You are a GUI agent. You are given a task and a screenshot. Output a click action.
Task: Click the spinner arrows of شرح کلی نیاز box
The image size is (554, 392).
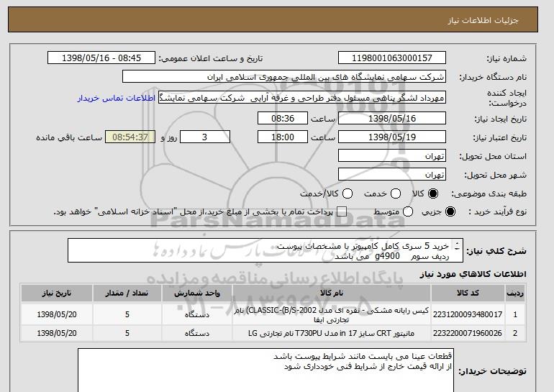click(457, 246)
